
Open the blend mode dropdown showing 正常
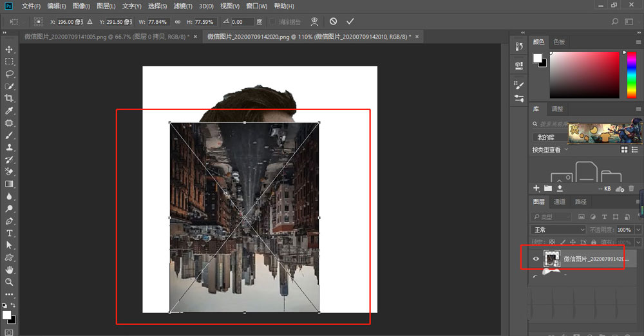pos(558,230)
